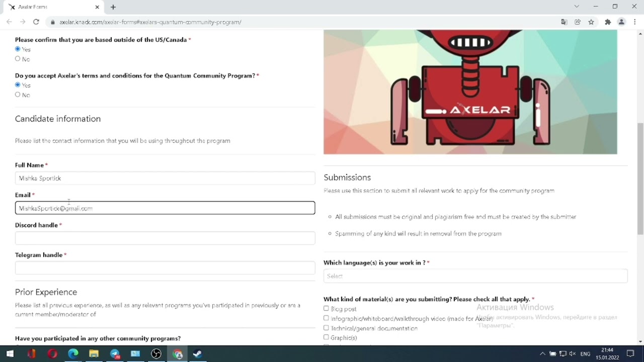This screenshot has height=362, width=644.
Task: Click the browser forward arrow
Action: pyautogui.click(x=23, y=22)
